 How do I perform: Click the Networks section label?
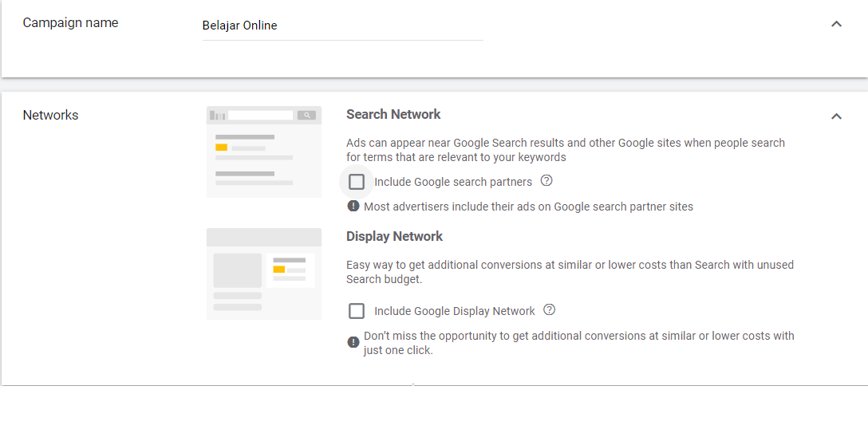pyautogui.click(x=50, y=115)
